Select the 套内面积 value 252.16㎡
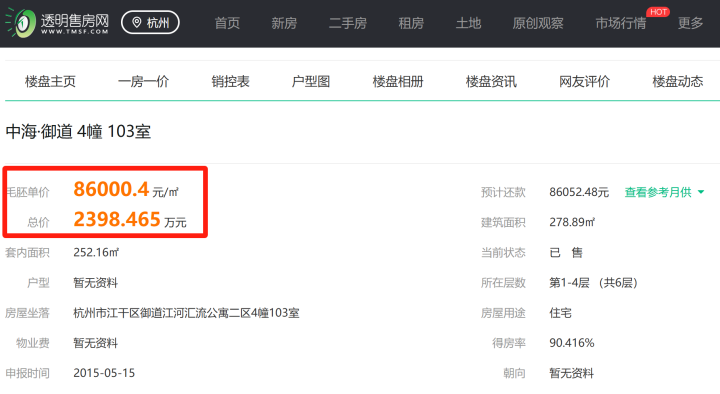Image resolution: width=720 pixels, height=394 pixels. (x=96, y=253)
